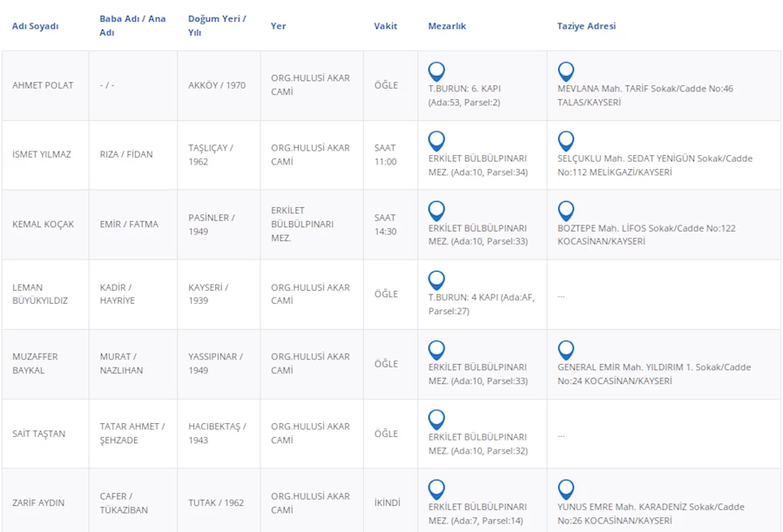Screen dimensions: 783x532
Task: Open Zarif Aydın's cemetery map pin
Action: click(436, 489)
